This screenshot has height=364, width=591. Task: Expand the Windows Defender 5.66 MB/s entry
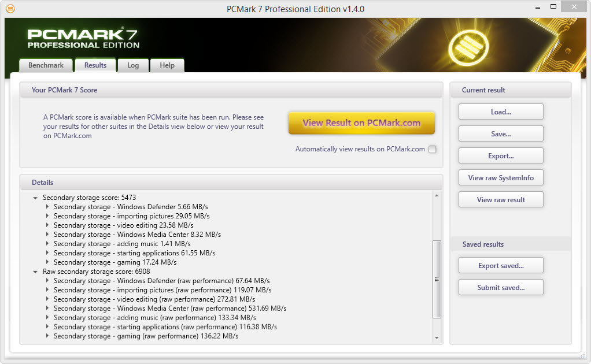click(47, 207)
